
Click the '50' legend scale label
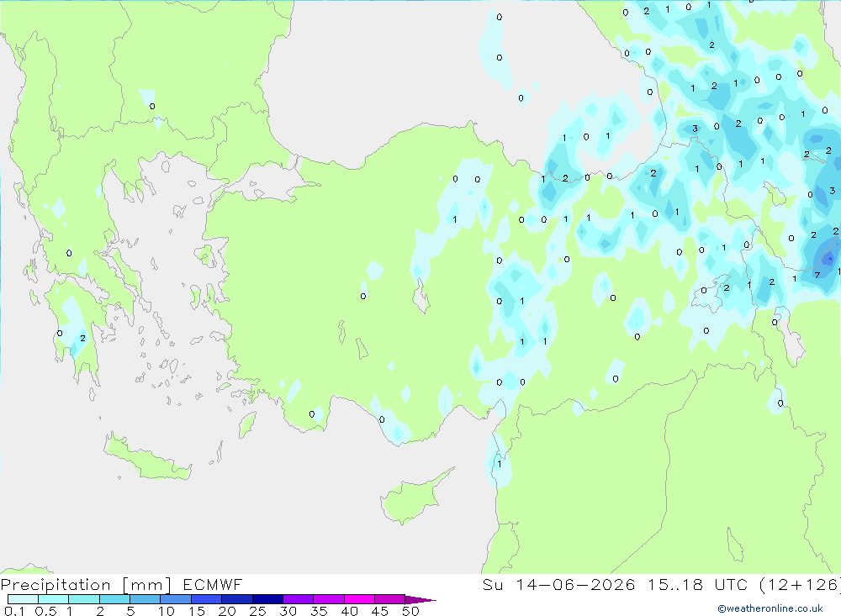coord(410,611)
